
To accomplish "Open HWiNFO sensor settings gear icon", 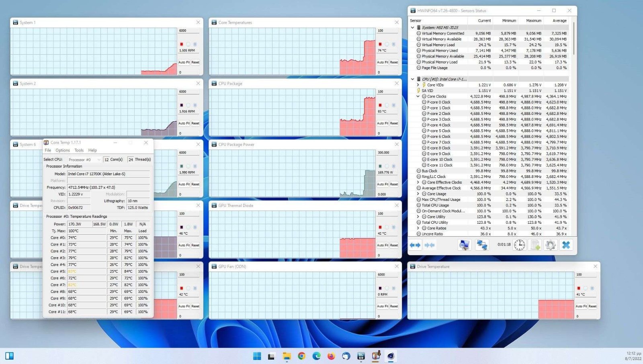I will (551, 245).
